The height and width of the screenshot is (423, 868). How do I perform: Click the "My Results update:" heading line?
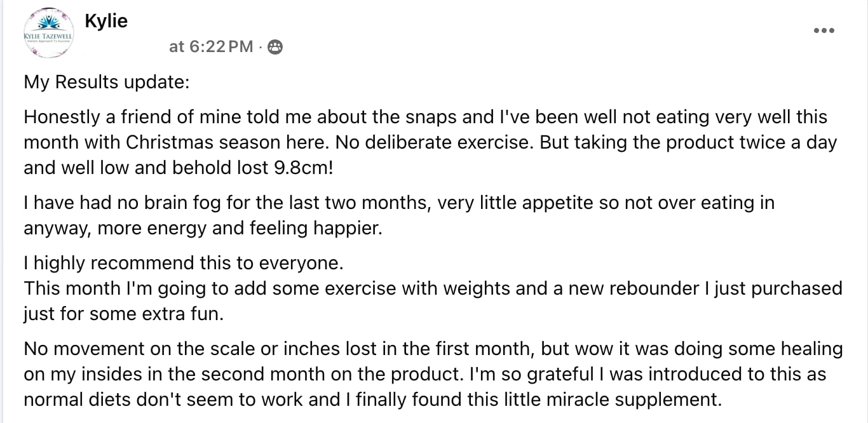point(106,83)
